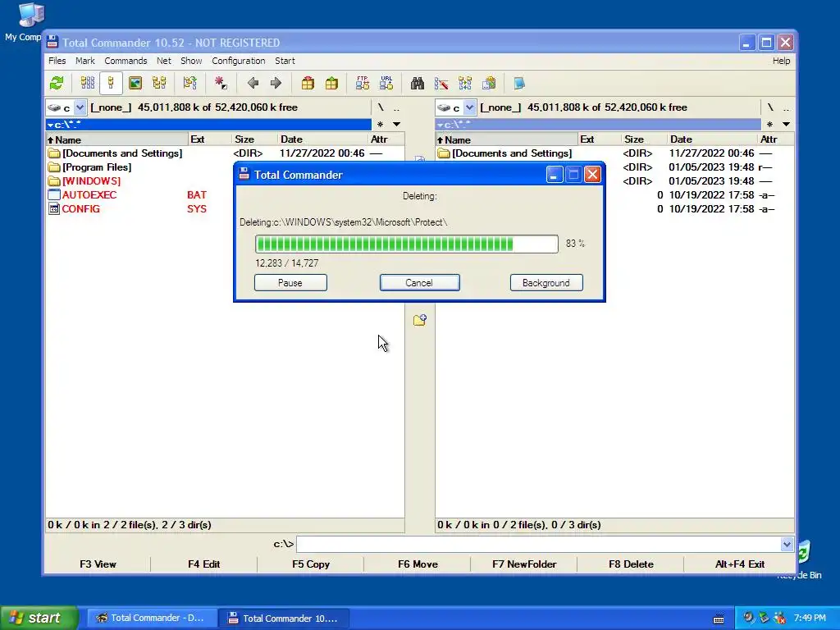Screen dimensions: 840x630
Task: Click the AUTOEXEC file icon in left panel
Action: [54, 195]
